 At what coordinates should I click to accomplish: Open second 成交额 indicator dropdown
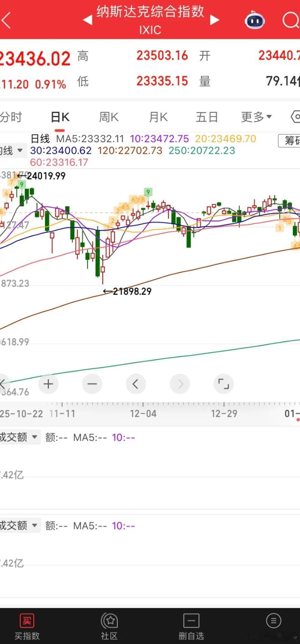[20, 525]
